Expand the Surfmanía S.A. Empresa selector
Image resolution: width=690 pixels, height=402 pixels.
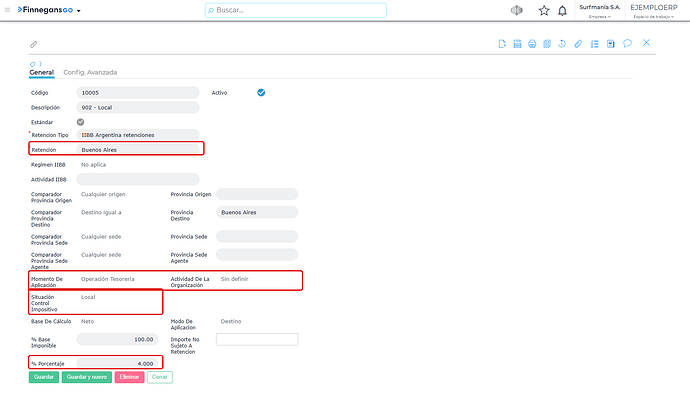pyautogui.click(x=600, y=11)
